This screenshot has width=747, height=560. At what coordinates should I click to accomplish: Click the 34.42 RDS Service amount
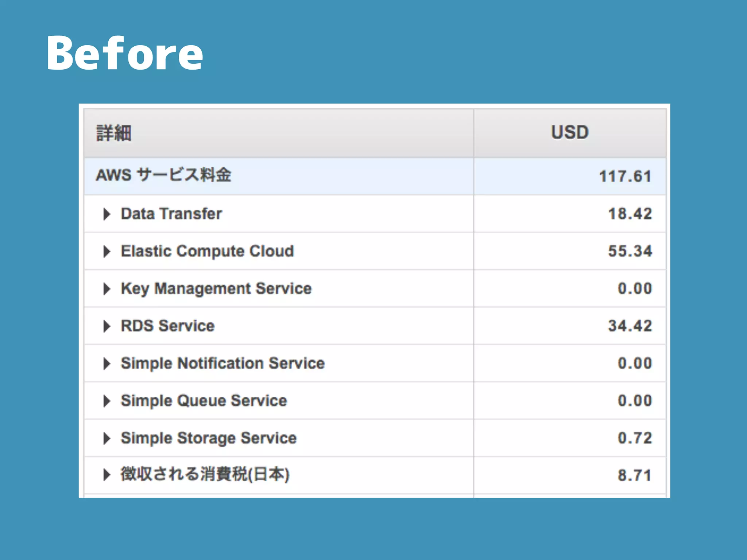click(630, 326)
